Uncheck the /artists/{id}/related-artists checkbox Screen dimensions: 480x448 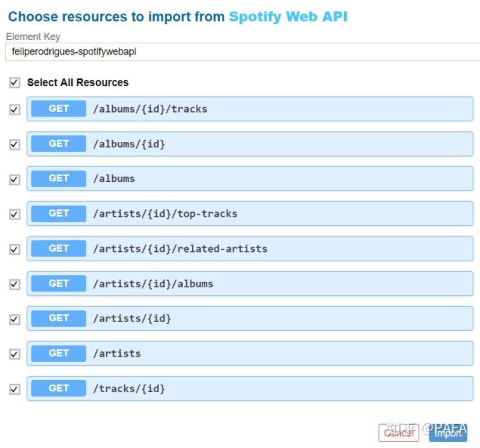(x=15, y=249)
